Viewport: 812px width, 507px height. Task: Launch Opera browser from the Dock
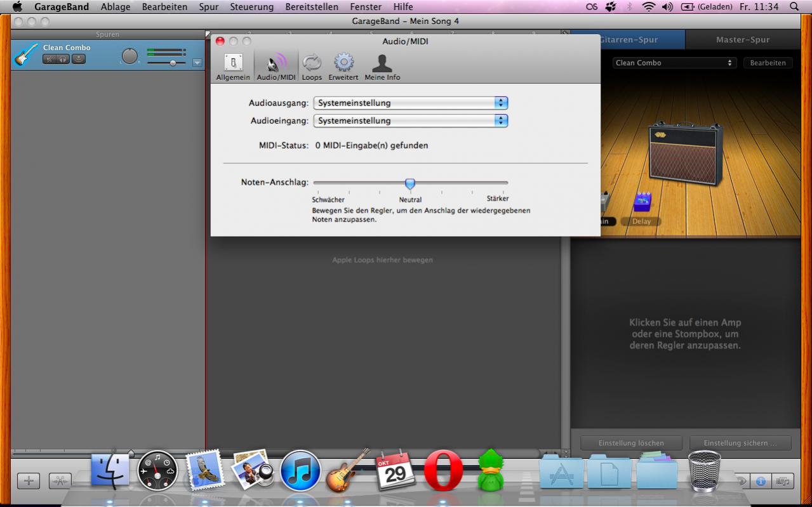point(443,471)
